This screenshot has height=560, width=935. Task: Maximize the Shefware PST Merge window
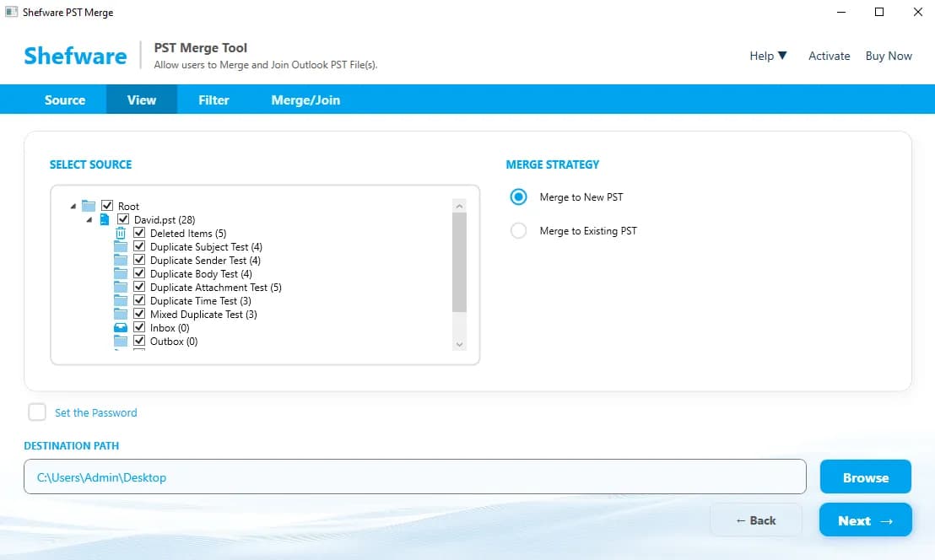(x=879, y=12)
